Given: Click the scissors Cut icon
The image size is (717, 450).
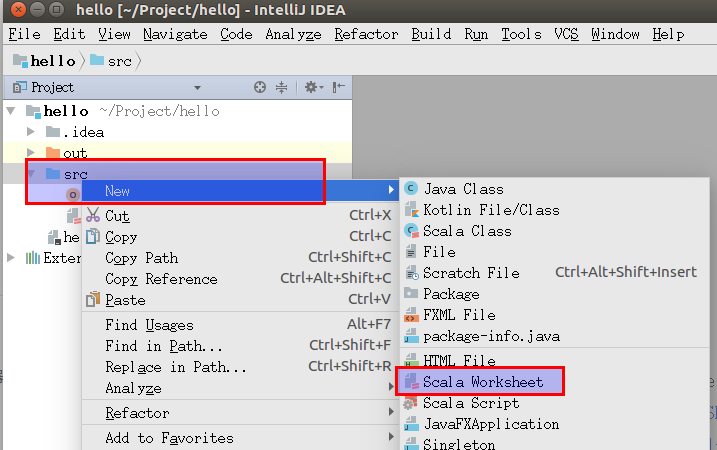Looking at the screenshot, I should click(x=93, y=215).
